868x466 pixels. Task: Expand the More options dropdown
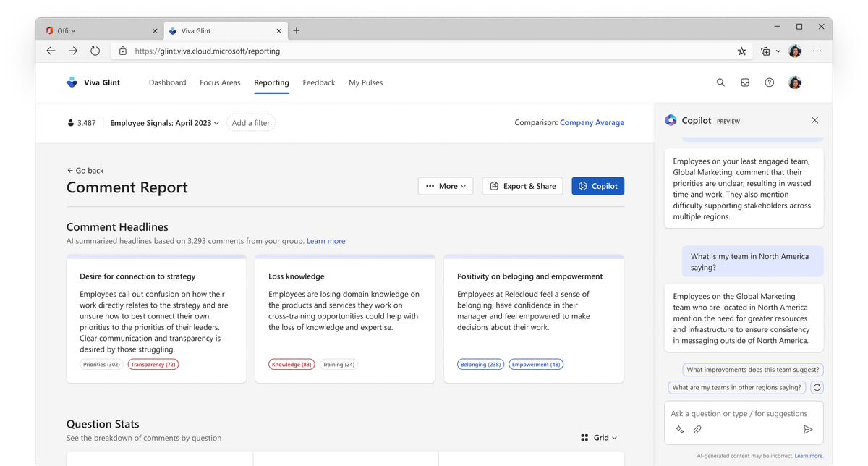446,186
